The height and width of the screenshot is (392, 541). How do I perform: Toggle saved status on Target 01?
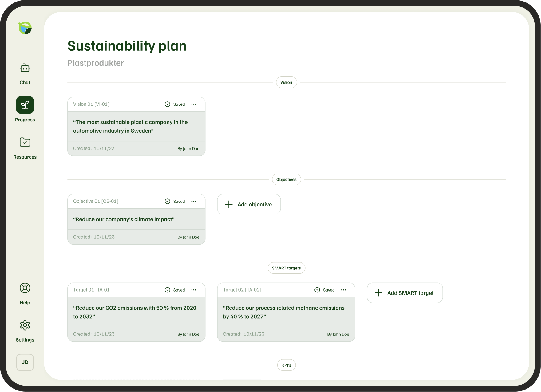pyautogui.click(x=167, y=290)
